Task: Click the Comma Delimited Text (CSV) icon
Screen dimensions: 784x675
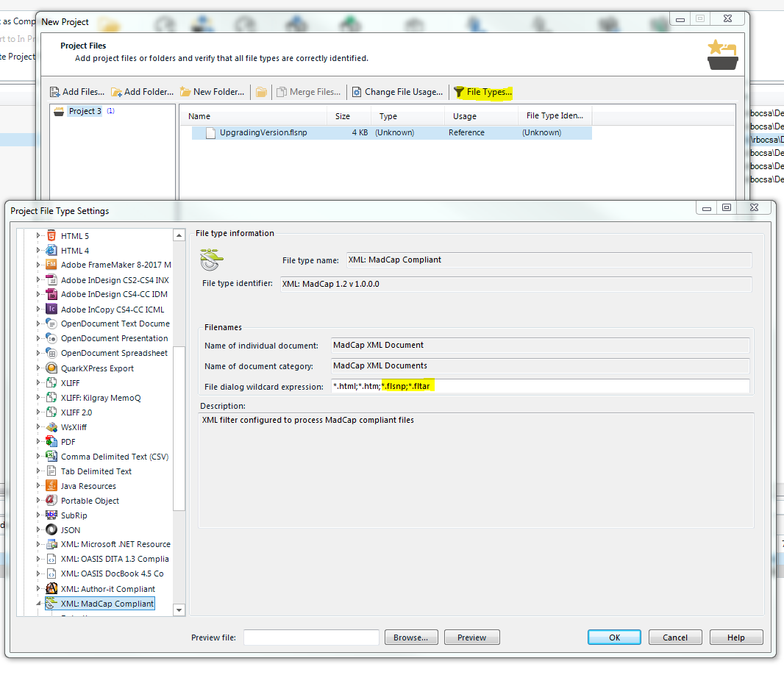Action: [51, 456]
